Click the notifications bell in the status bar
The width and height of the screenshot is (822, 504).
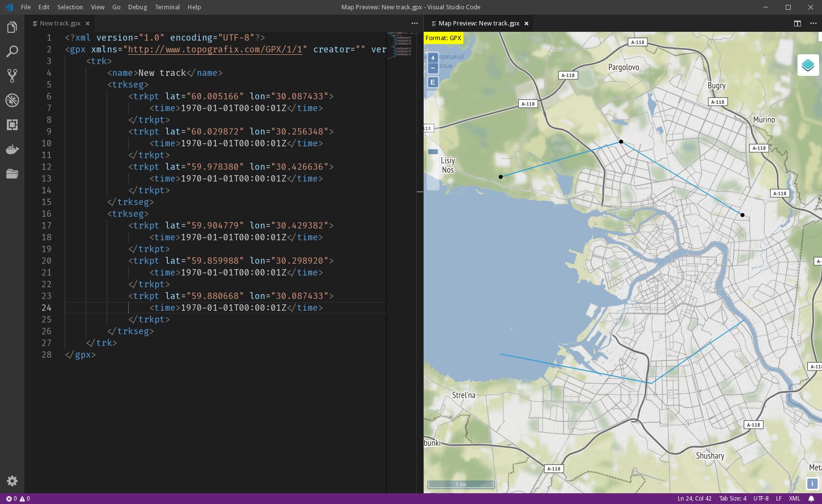tap(811, 499)
